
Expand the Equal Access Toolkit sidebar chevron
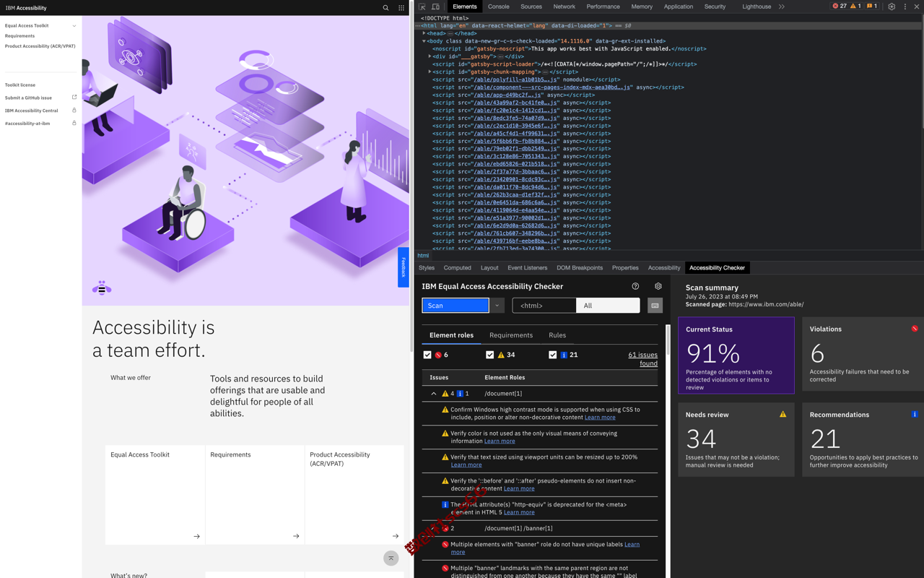tap(74, 26)
